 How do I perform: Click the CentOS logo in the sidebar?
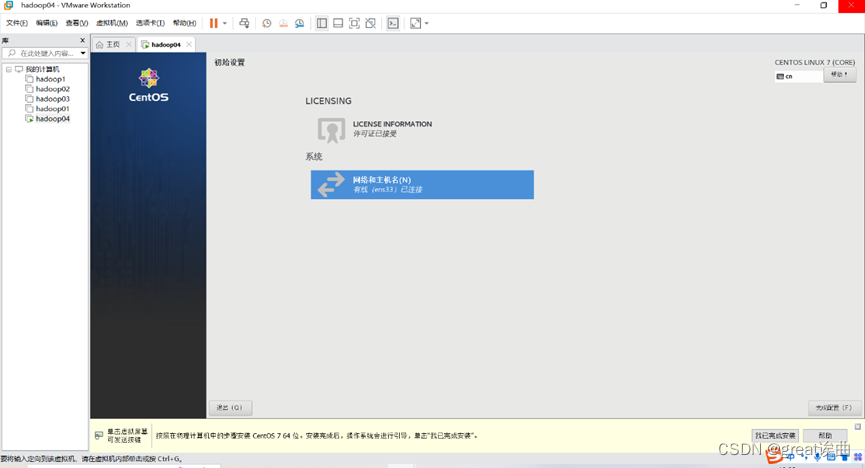click(148, 86)
